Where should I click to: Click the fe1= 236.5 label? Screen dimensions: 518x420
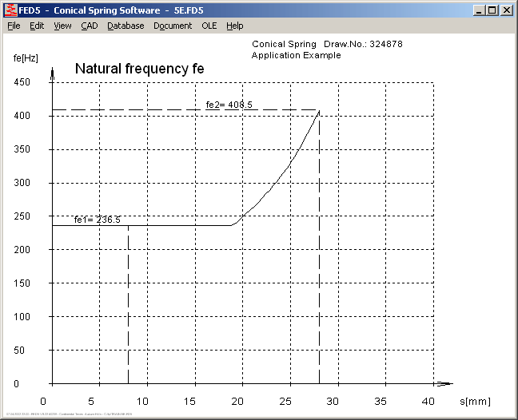tap(97, 220)
